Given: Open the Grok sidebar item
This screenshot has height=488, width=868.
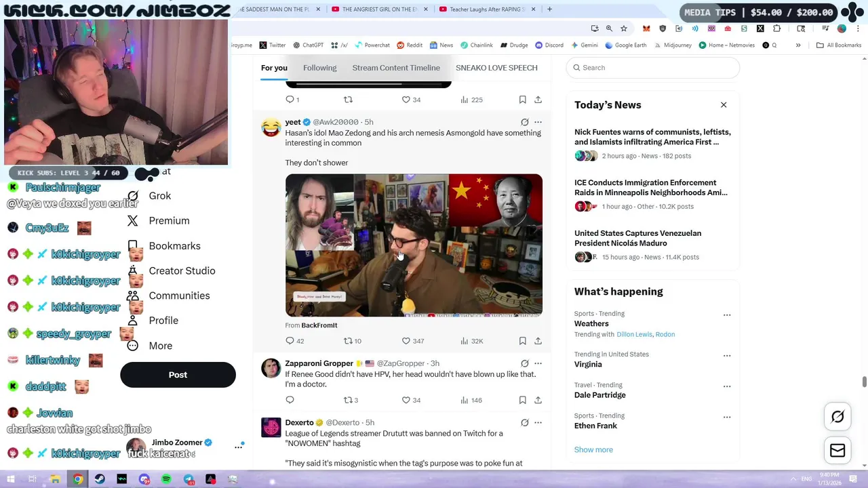Looking at the screenshot, I should pos(151,196).
